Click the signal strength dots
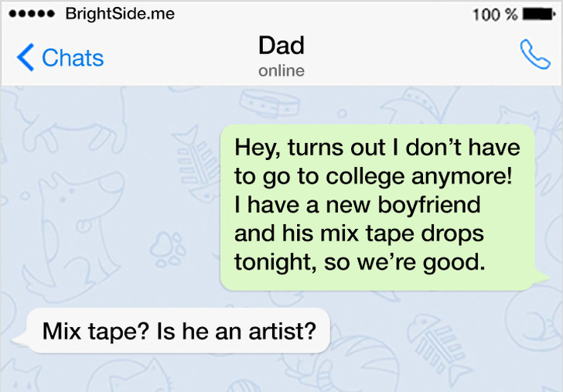The image size is (563, 392). point(31,14)
